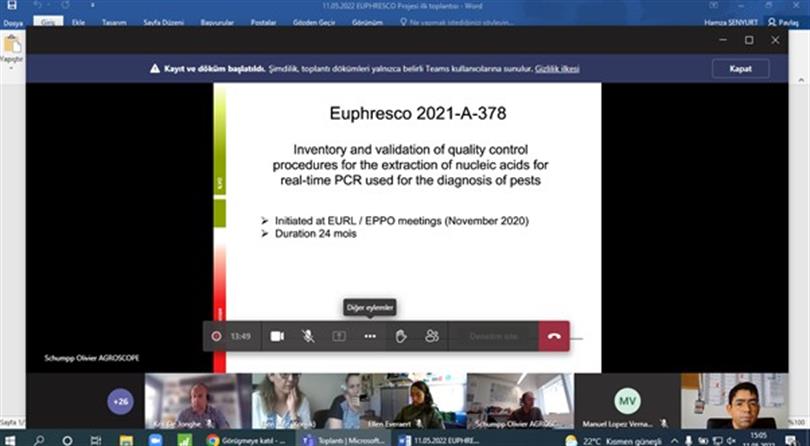Dismiss the banner with Kapat button

[740, 69]
